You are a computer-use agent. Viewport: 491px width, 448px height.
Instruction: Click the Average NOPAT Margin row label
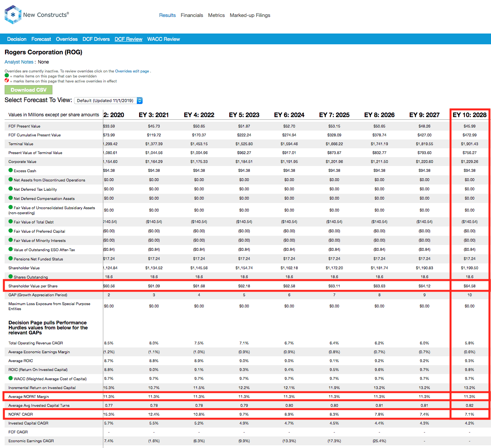click(29, 397)
